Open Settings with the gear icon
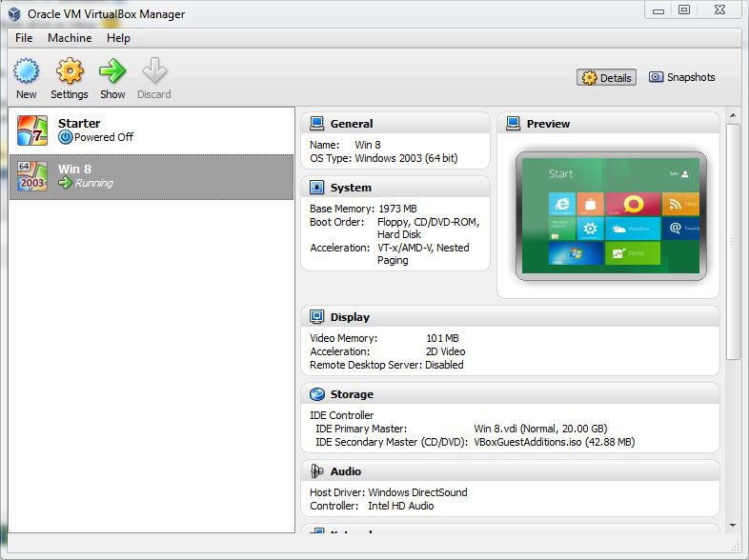Image resolution: width=749 pixels, height=560 pixels. pos(70,71)
